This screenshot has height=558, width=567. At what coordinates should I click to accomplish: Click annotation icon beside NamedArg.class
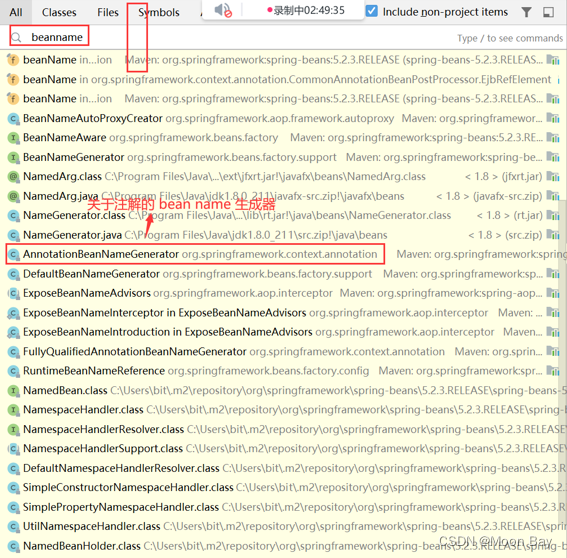click(x=13, y=177)
